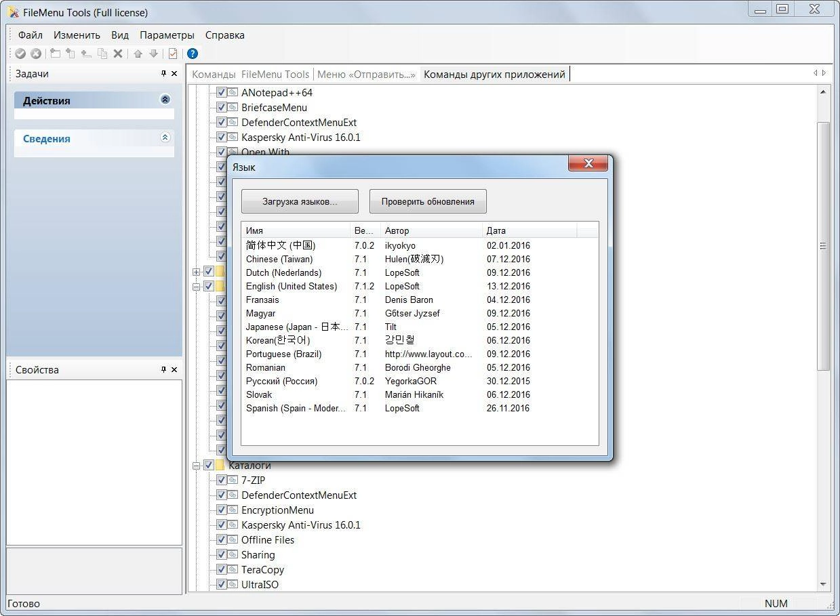Uncheck the UltraISO checkbox

[221, 584]
